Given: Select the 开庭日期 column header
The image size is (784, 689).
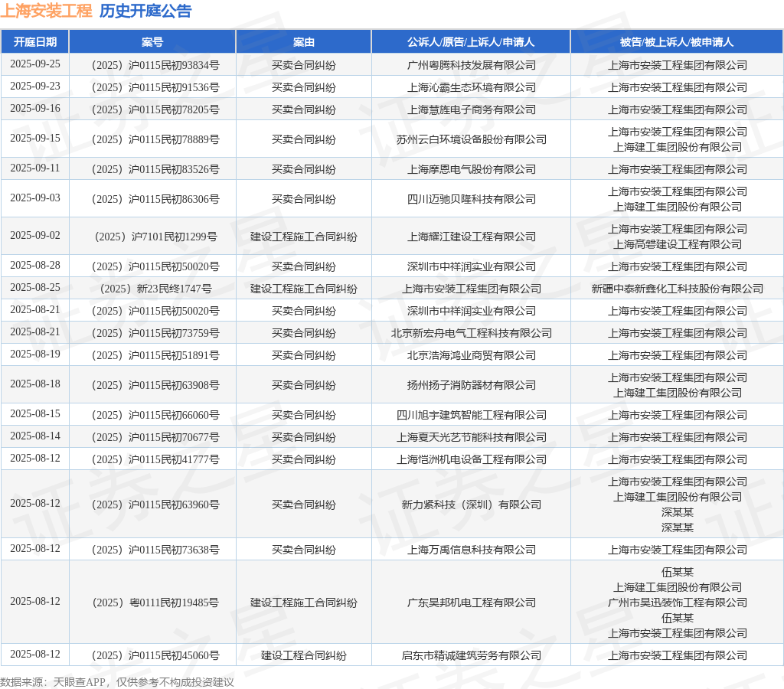Looking at the screenshot, I should click(x=35, y=42).
